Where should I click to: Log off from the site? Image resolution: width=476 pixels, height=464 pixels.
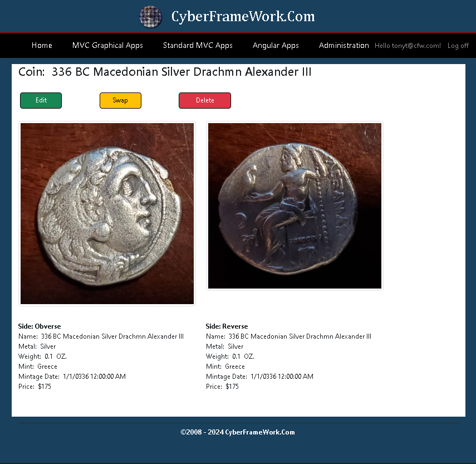click(x=458, y=46)
